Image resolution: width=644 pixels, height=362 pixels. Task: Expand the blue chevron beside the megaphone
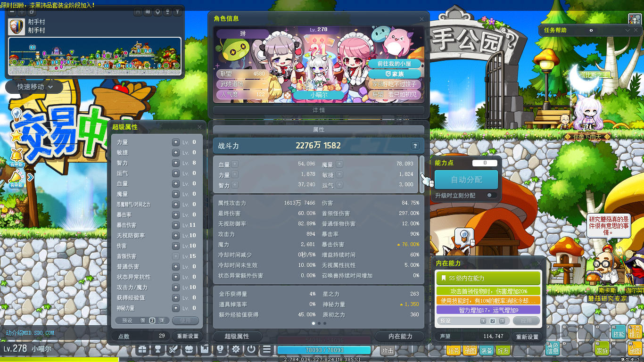point(31,177)
